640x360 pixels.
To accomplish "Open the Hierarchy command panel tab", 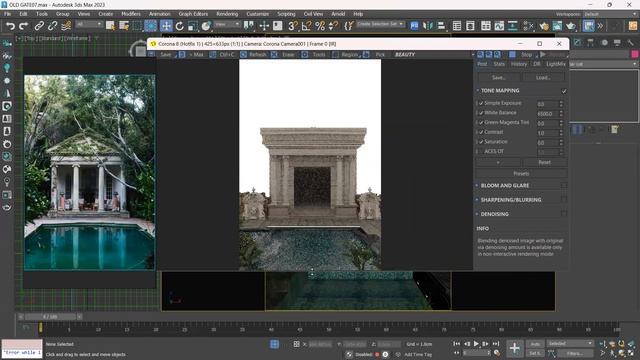I will pos(591,42).
